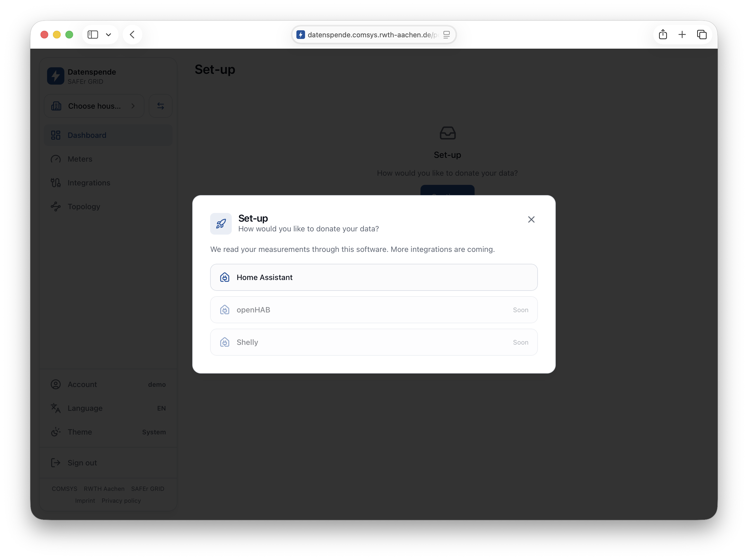Open the SAFEr GRID footer link
The image size is (748, 560).
click(x=148, y=489)
